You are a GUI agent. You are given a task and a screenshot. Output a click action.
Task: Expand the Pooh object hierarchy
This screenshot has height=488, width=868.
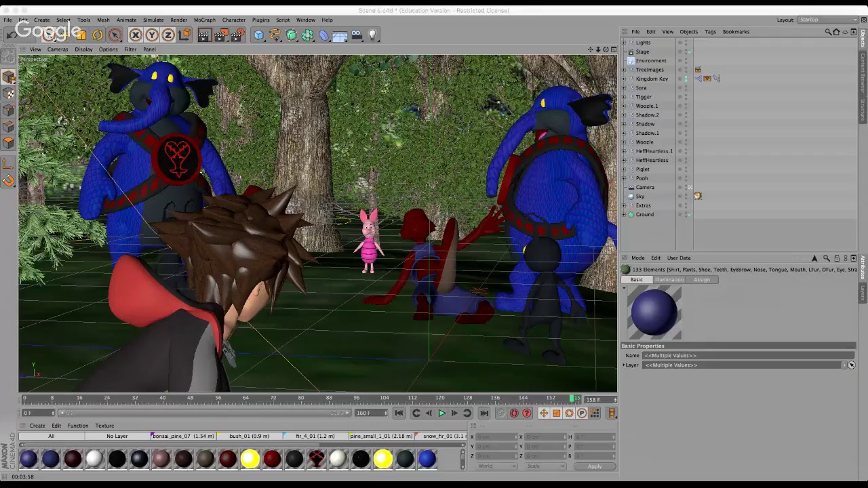[x=625, y=178]
